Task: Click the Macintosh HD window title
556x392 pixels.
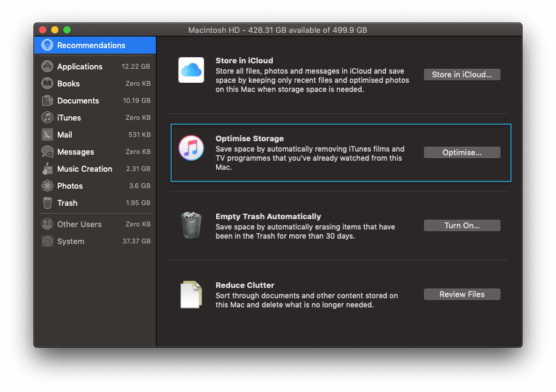Action: [x=278, y=30]
